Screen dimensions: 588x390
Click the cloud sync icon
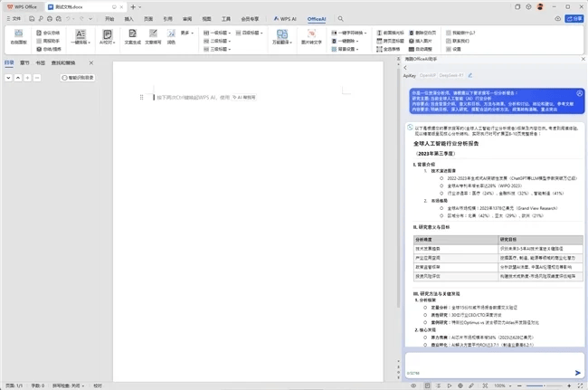tap(557, 19)
